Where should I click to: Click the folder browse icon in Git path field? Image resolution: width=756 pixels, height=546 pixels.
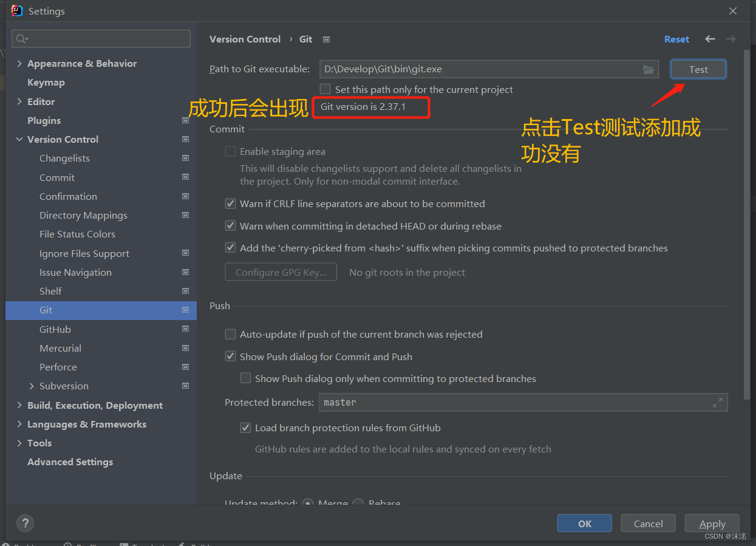pos(649,69)
